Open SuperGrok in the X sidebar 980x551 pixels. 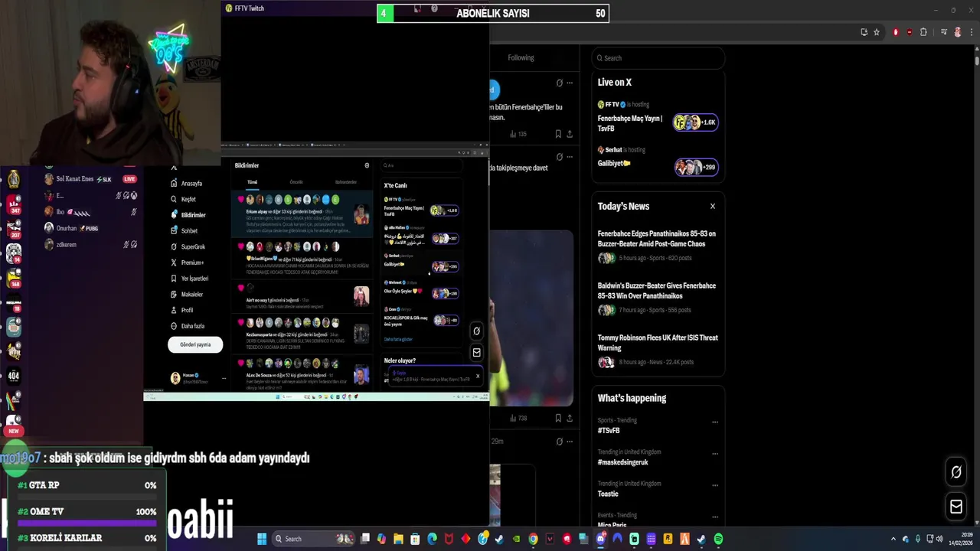click(188, 247)
